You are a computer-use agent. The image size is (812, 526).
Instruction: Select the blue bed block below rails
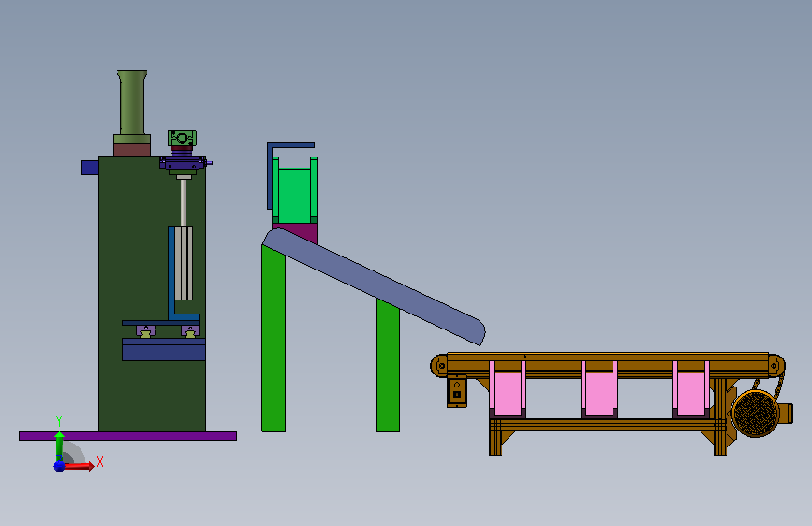pyautogui.click(x=164, y=349)
